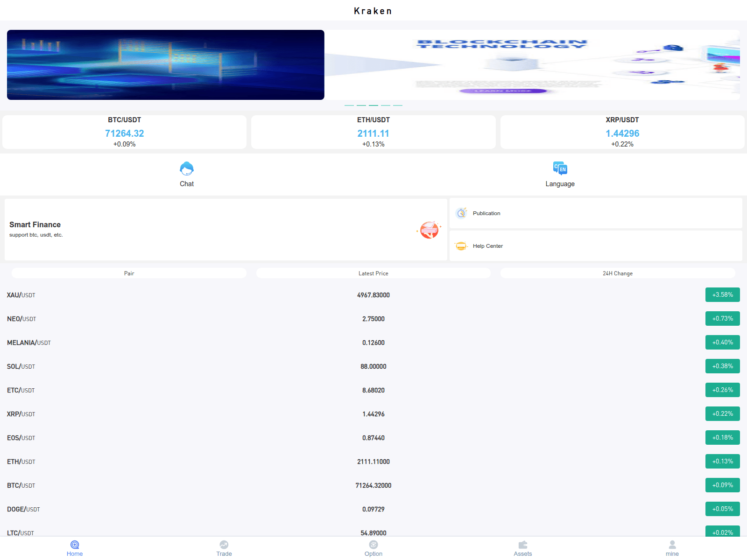747x560 pixels.
Task: Go to the Assets tab label
Action: (x=523, y=554)
